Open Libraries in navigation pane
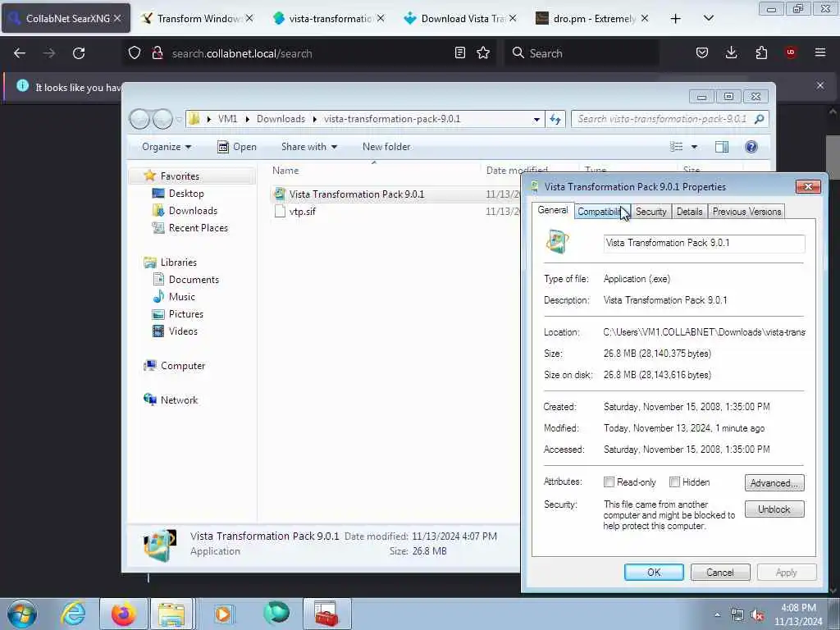This screenshot has width=840, height=630. 178,262
